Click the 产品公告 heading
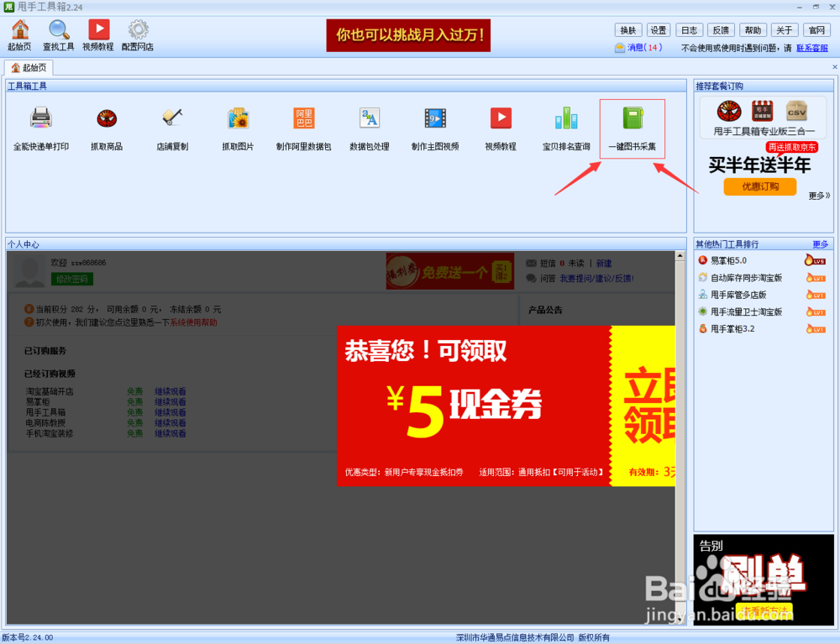This screenshot has height=644, width=840. click(545, 310)
